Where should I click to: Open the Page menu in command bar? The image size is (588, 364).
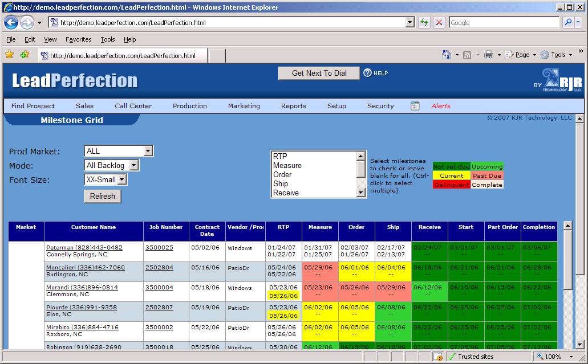coord(521,55)
